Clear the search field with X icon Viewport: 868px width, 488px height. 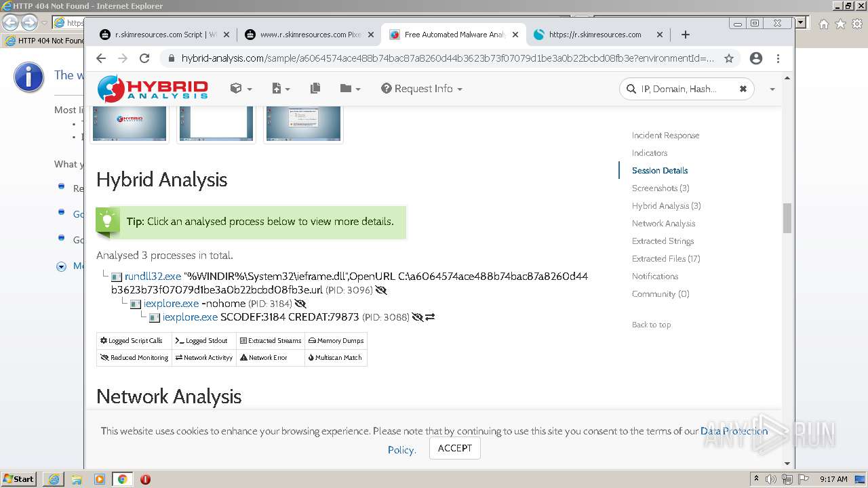(x=743, y=89)
